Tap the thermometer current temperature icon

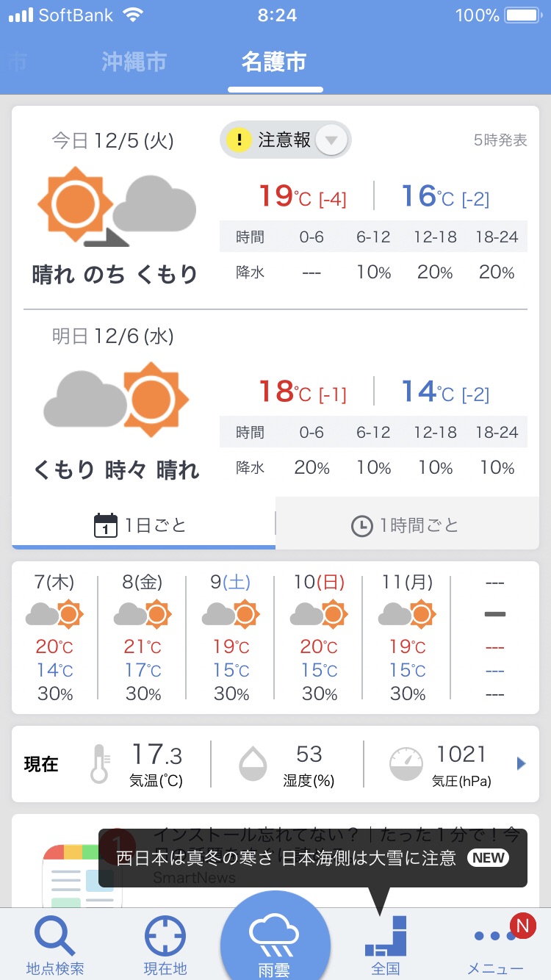[x=99, y=764]
